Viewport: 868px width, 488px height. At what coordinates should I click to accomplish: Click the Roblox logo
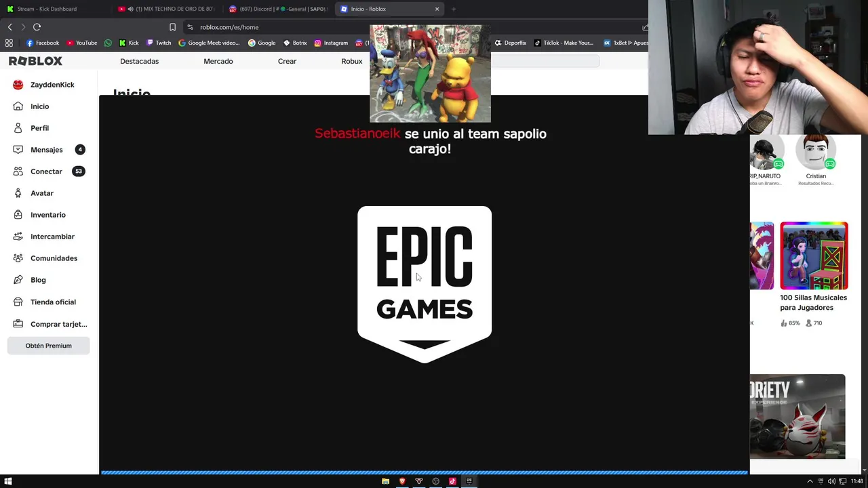coord(35,61)
